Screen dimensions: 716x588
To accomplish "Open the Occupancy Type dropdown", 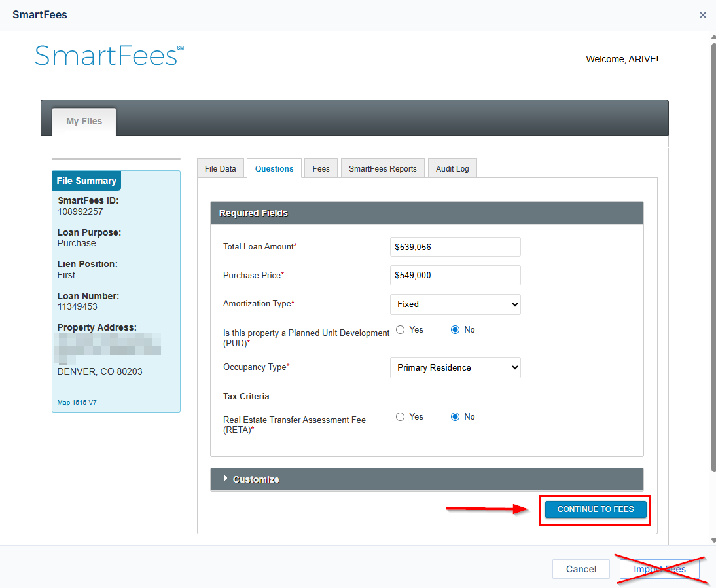I will click(456, 368).
